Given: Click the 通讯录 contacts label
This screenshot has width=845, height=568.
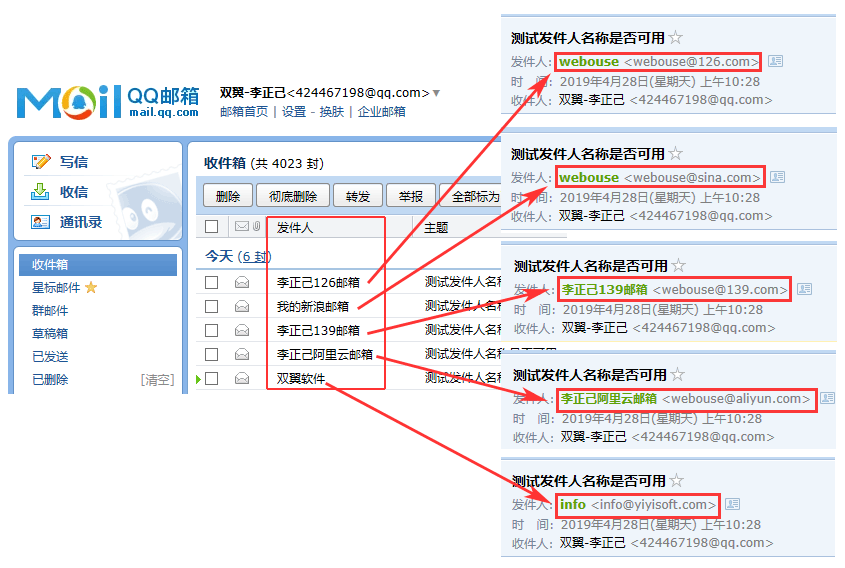Looking at the screenshot, I should pyautogui.click(x=80, y=222).
